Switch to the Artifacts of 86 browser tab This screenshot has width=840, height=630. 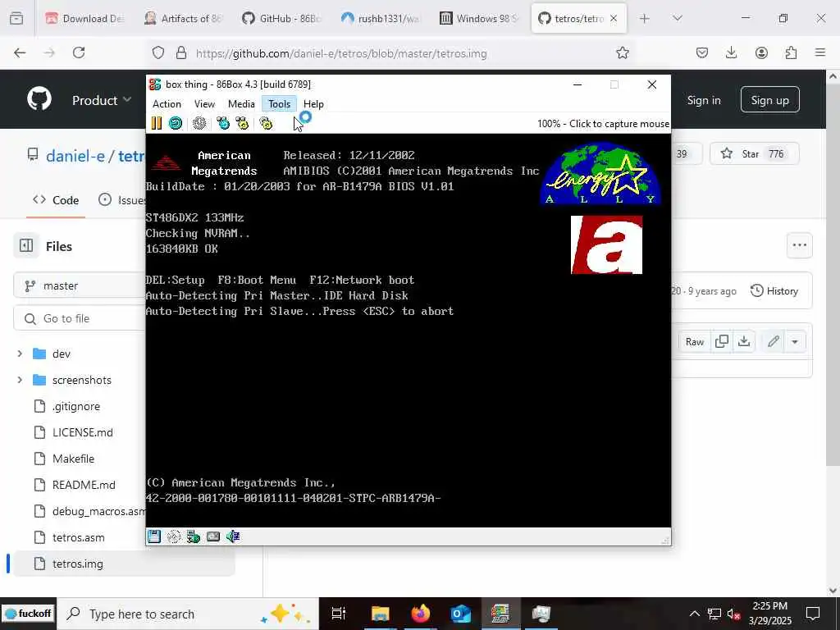pyautogui.click(x=183, y=18)
